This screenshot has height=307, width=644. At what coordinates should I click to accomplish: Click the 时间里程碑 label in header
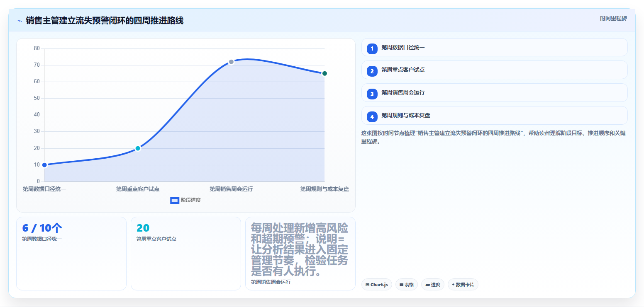point(613,19)
